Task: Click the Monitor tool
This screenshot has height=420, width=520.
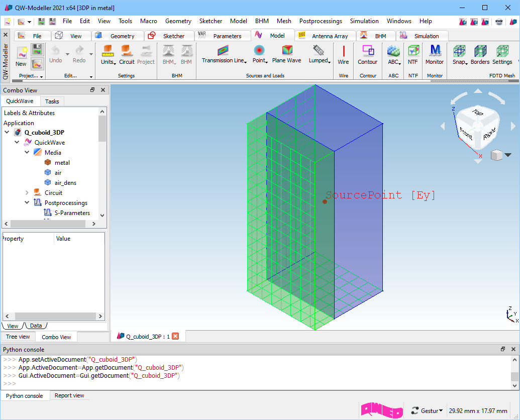Action: tap(435, 55)
